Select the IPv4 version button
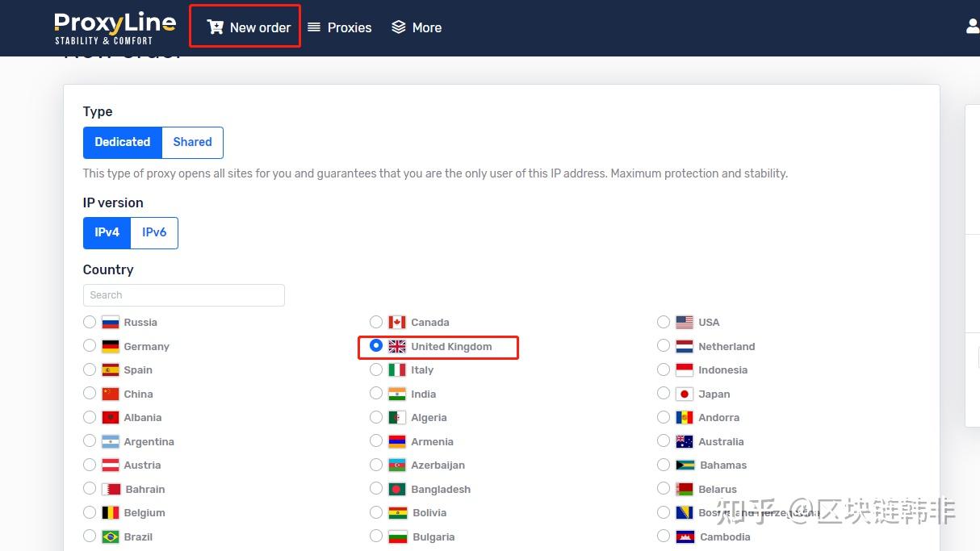The image size is (980, 551). 107,232
